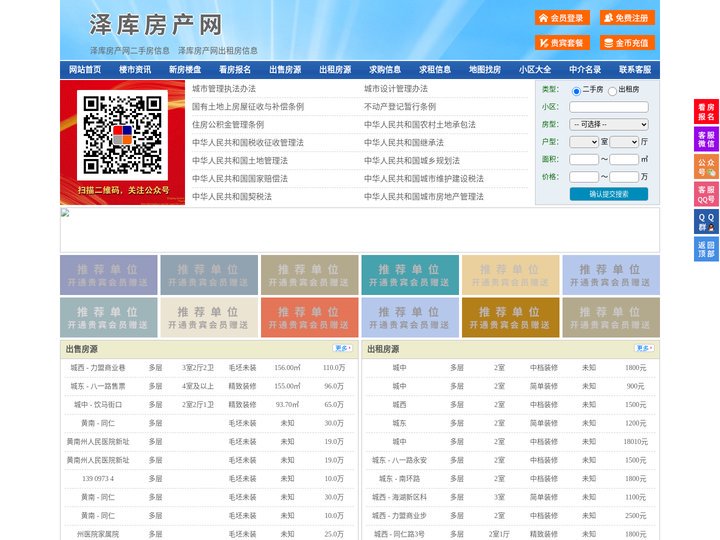Screen dimensions: 720x540
Task: Click the QR code image
Action: coord(122,135)
